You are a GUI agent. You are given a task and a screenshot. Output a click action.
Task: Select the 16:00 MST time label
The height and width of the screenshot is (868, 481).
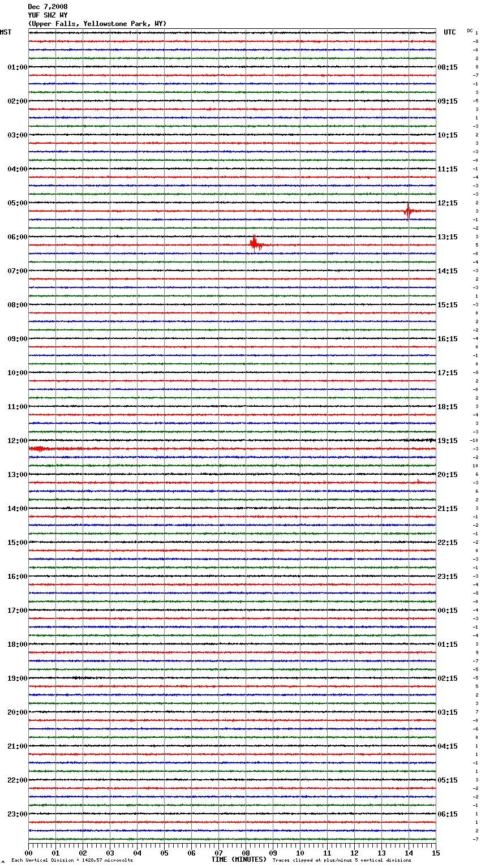(x=18, y=577)
